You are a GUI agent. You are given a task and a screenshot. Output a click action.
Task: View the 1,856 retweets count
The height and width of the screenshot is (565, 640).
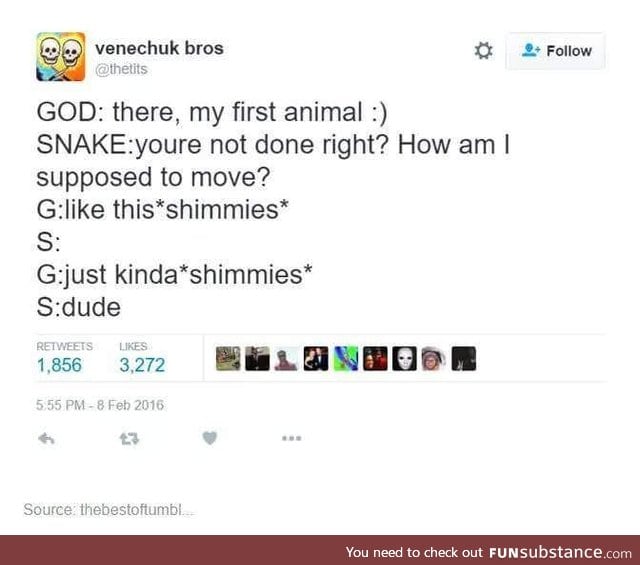tap(59, 365)
